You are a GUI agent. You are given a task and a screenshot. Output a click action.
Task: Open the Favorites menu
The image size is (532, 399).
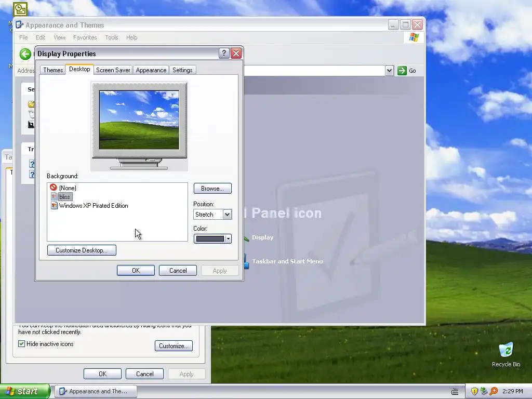click(x=85, y=37)
